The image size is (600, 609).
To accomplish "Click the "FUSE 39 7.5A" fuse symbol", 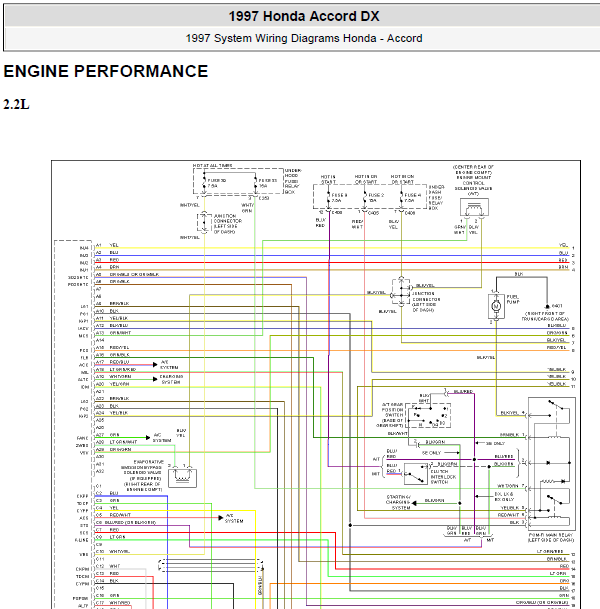I will pos(204,183).
